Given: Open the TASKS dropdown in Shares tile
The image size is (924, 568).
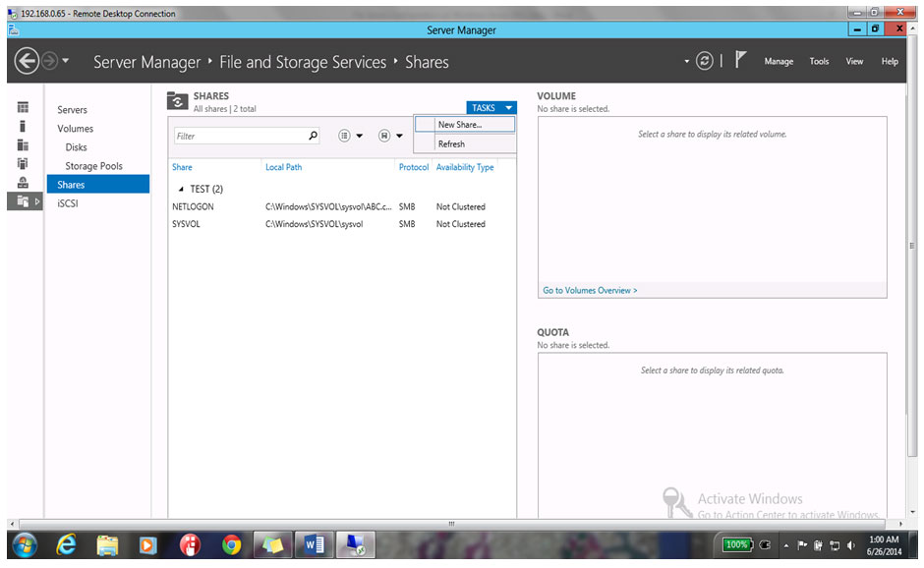Looking at the screenshot, I should pos(491,108).
